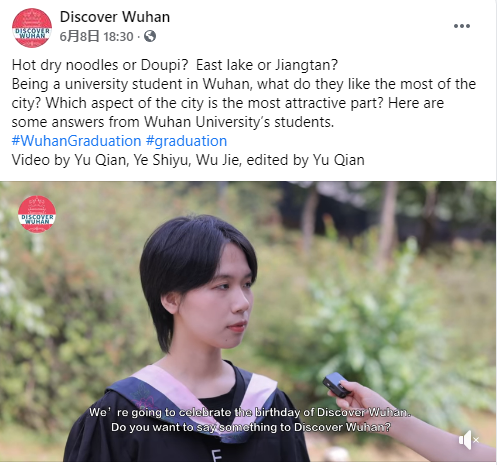
Task: Click the Discover Wuhan watermark in video
Action: [x=37, y=214]
